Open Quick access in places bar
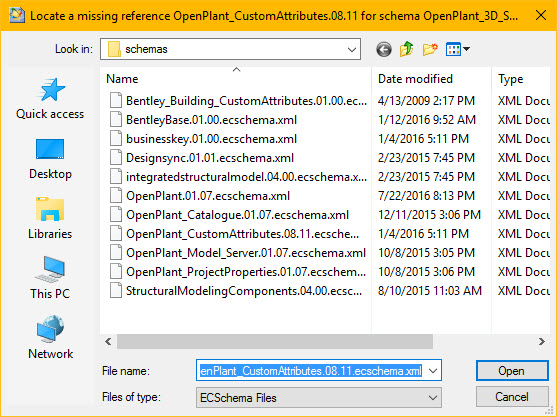The height and width of the screenshot is (417, 557). (x=50, y=99)
